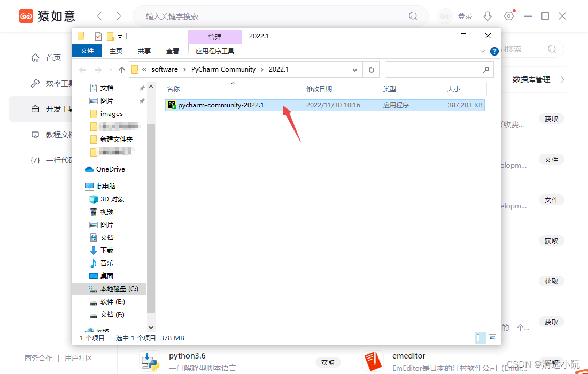Screen dimensions: 588x374
Task: Open the 音乐 folder in navigation pane
Action: tap(107, 263)
